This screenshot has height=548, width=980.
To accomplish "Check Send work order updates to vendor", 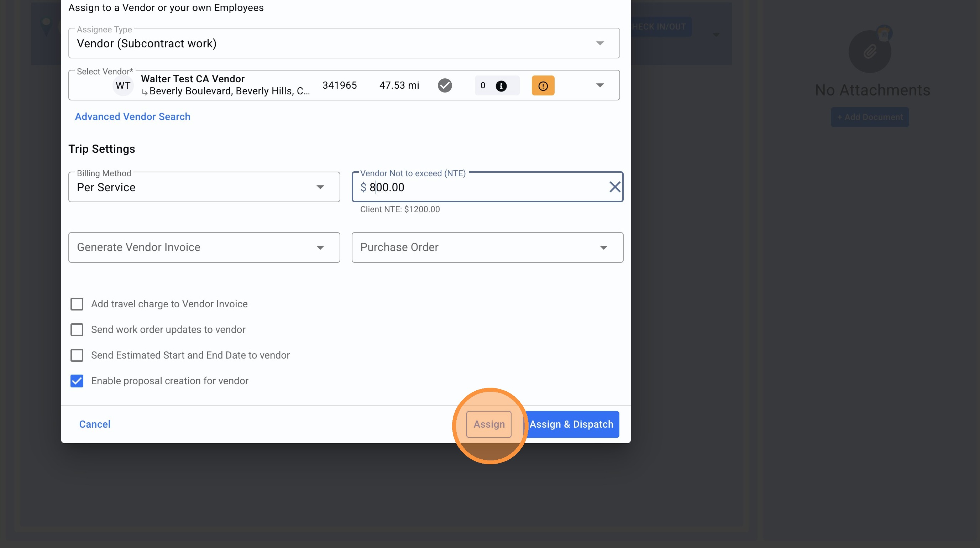I will pyautogui.click(x=77, y=330).
